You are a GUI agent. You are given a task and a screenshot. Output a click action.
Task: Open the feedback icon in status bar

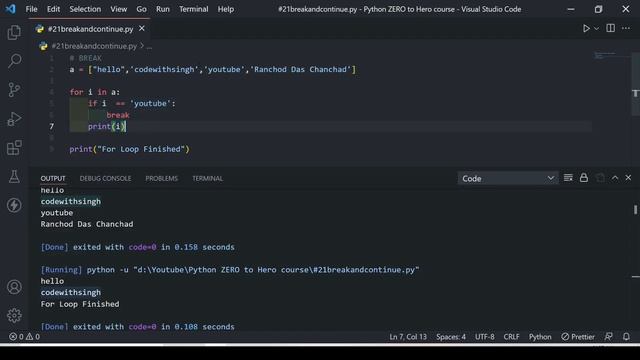coord(609,337)
